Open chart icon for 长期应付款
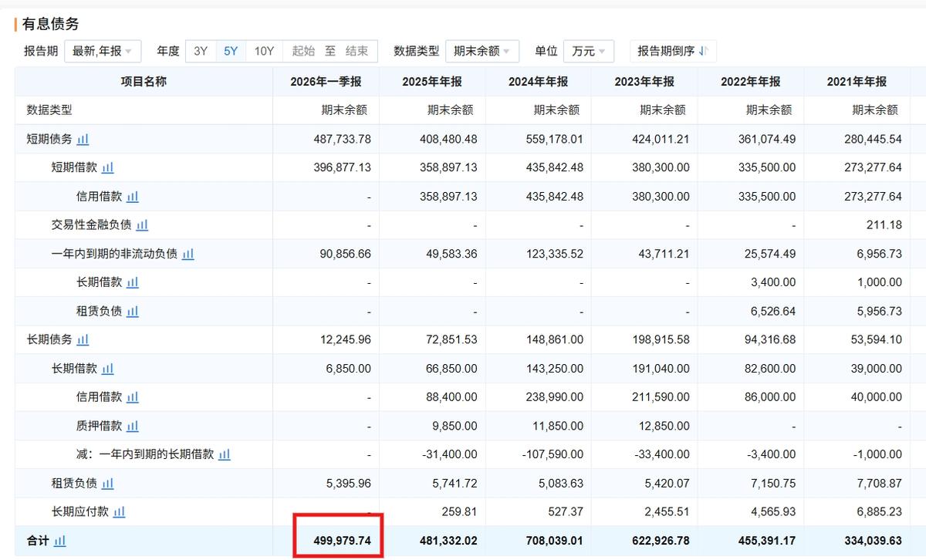This screenshot has height=560, width=926. (x=119, y=512)
